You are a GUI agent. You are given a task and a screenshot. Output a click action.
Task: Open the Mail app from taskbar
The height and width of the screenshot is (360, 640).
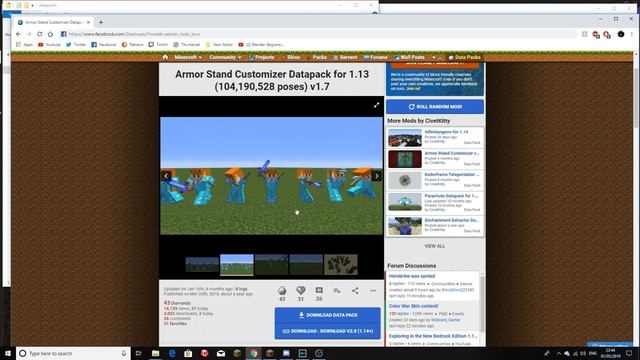(x=221, y=353)
